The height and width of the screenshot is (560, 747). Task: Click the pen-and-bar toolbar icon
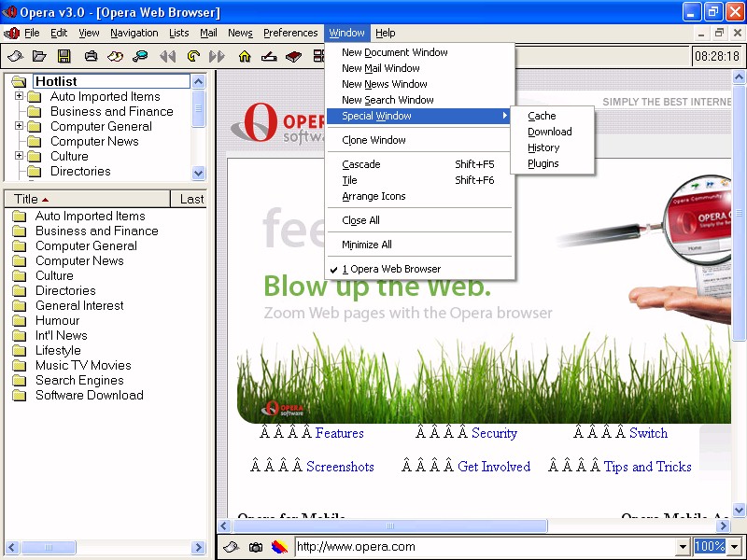[269, 56]
